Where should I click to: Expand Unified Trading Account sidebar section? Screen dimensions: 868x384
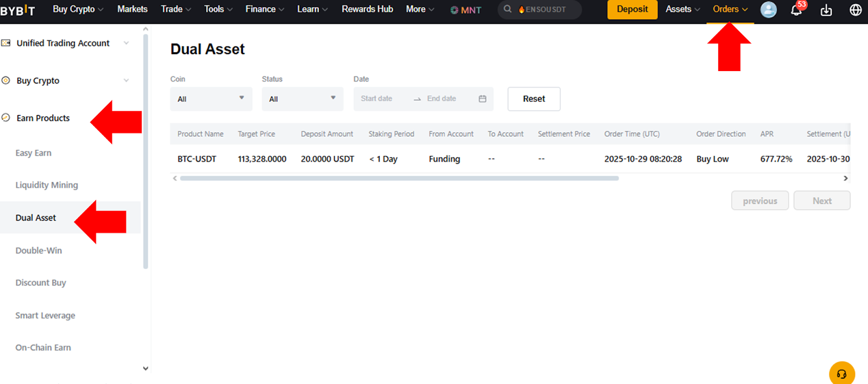126,43
